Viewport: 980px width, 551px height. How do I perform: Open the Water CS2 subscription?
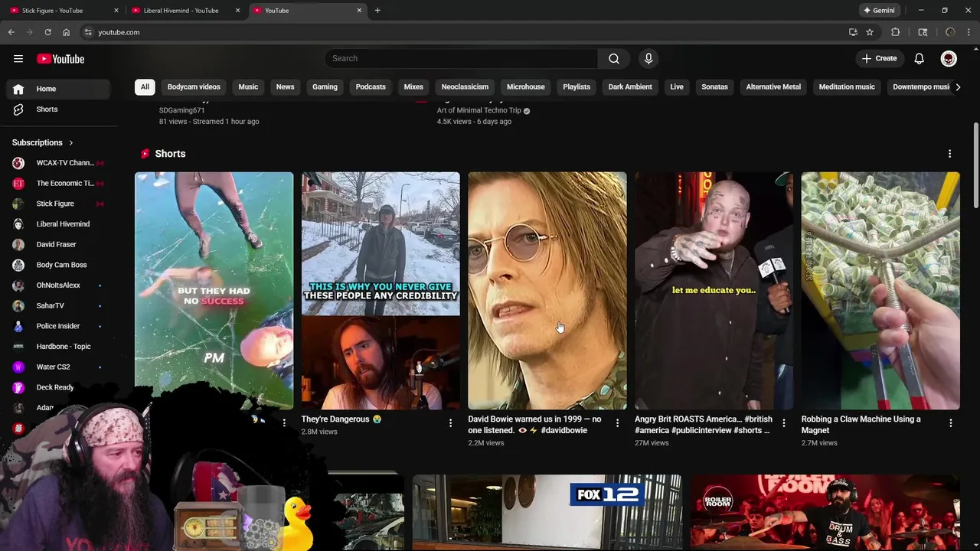tap(58, 367)
